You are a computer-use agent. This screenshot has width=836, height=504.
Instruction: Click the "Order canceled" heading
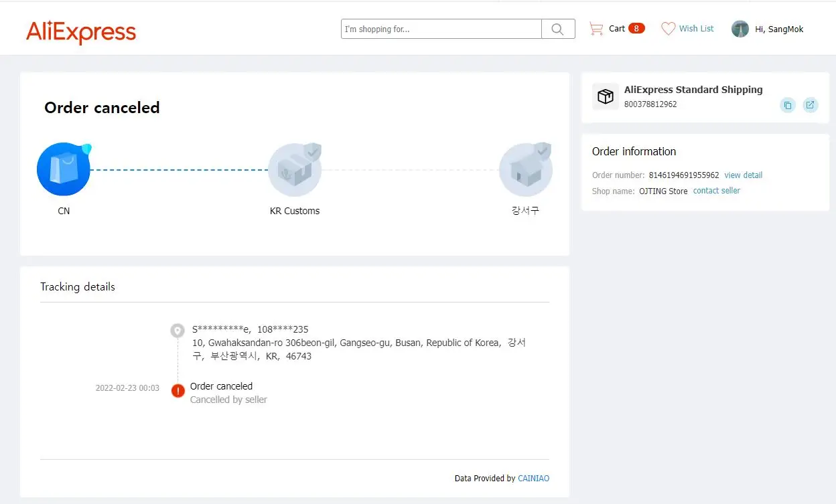click(x=102, y=108)
